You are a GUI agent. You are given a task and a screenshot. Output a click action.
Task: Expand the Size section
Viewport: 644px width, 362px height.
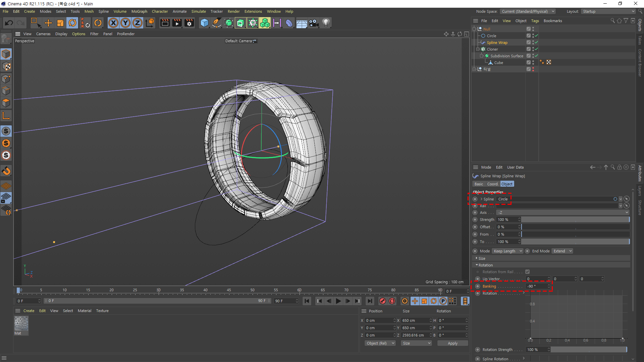(x=482, y=258)
